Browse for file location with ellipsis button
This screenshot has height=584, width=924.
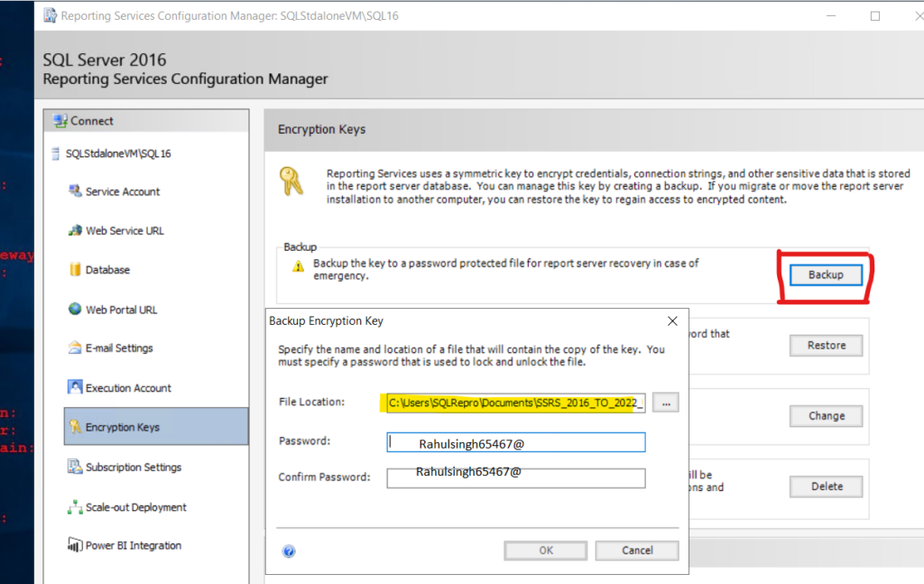(666, 403)
